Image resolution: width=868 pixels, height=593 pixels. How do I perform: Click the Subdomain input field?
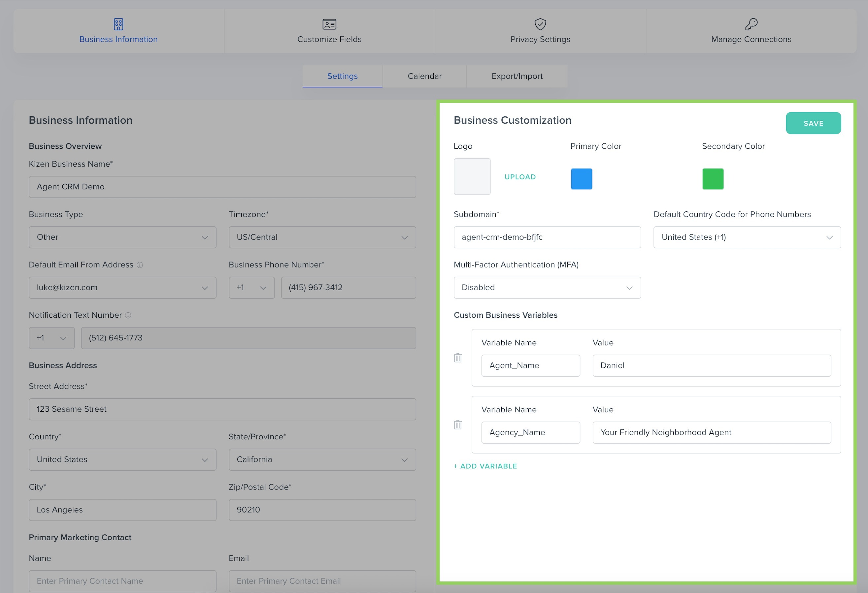click(x=547, y=237)
